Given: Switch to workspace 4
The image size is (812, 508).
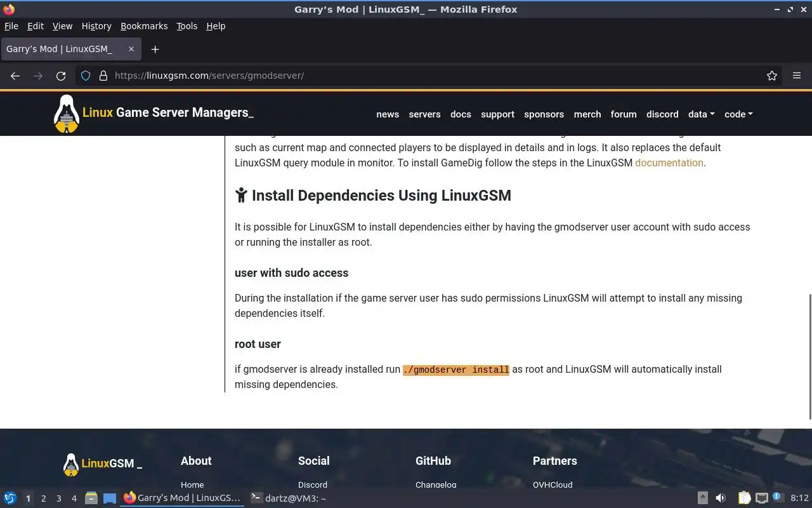Looking at the screenshot, I should pos(74,498).
